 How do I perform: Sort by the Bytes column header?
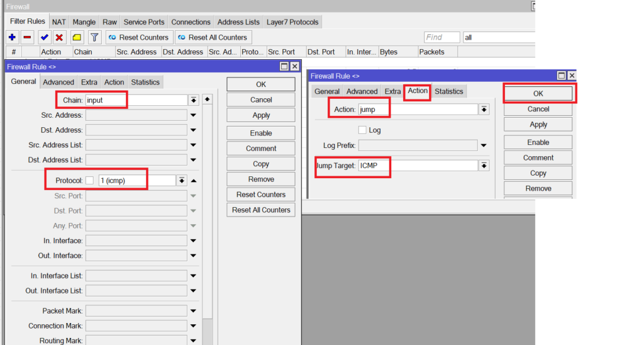coord(398,52)
